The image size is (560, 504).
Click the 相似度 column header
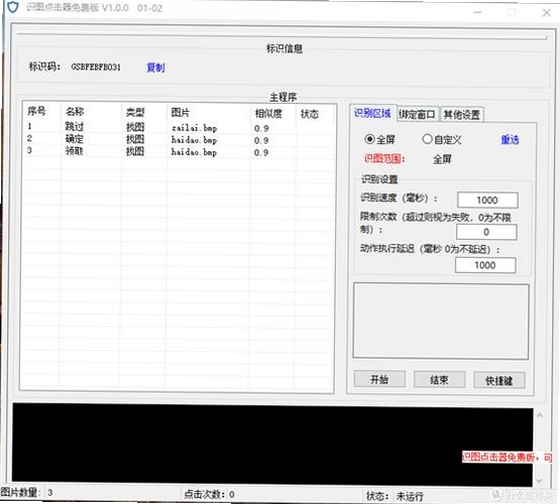(x=268, y=114)
